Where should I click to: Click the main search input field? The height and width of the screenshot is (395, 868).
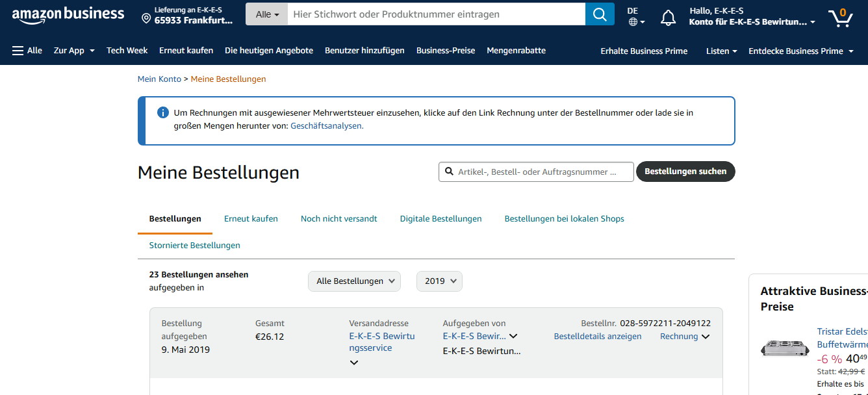[437, 14]
